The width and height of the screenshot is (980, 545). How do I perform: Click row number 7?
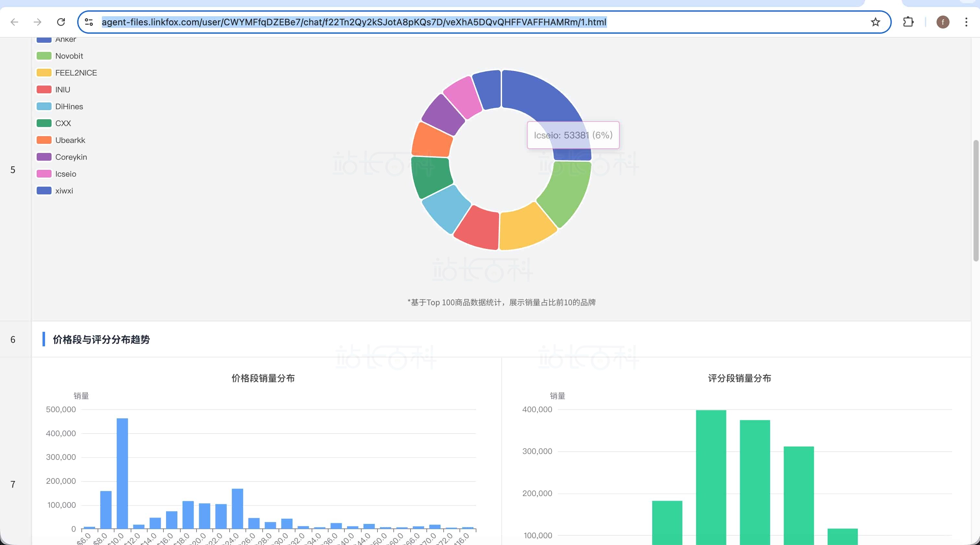point(13,484)
